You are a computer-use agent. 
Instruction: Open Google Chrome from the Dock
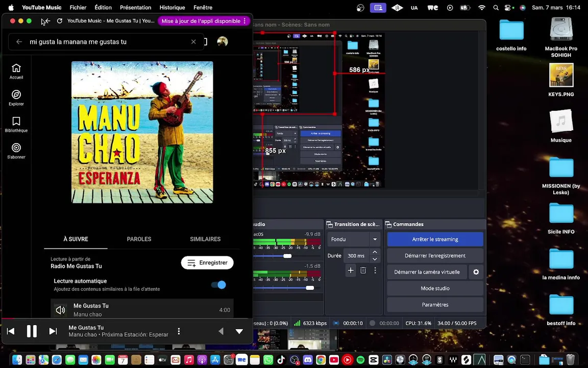click(x=321, y=360)
